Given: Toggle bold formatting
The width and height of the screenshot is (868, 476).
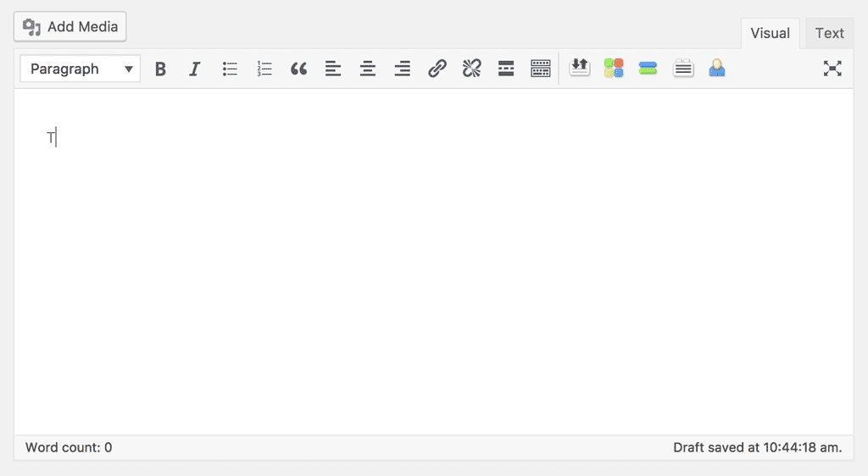Looking at the screenshot, I should pyautogui.click(x=160, y=69).
